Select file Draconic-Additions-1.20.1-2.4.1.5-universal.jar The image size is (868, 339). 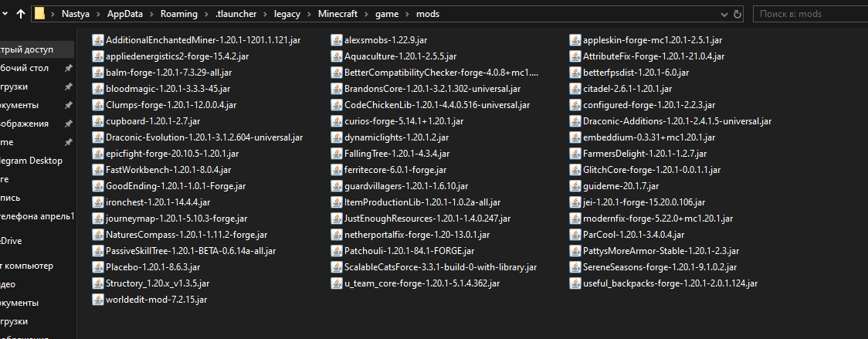coord(670,120)
